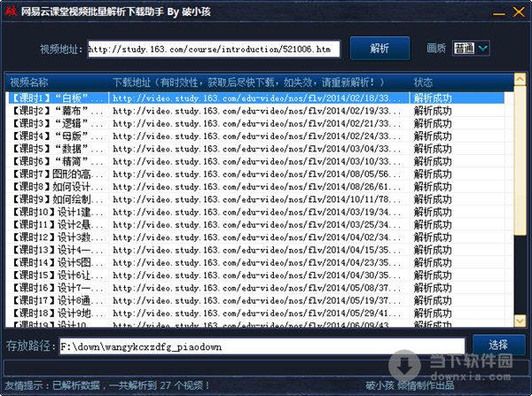
Task: Click download URL dated 2014/03/19
Action: pos(256,212)
